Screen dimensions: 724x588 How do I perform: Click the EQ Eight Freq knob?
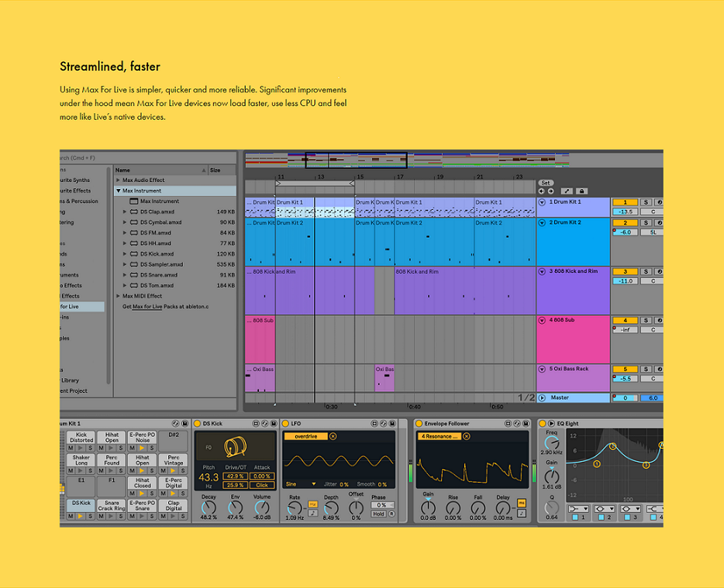(x=551, y=443)
